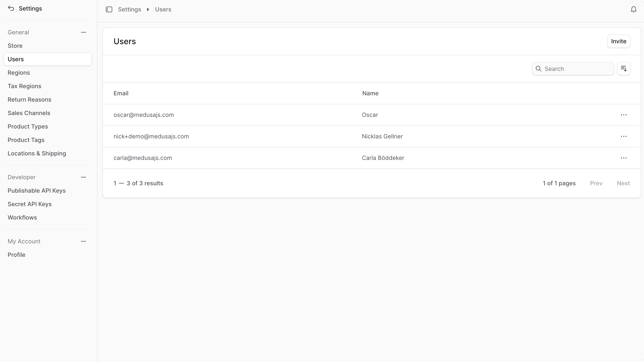
Task: Open the sort options icon beside search
Action: point(624,68)
